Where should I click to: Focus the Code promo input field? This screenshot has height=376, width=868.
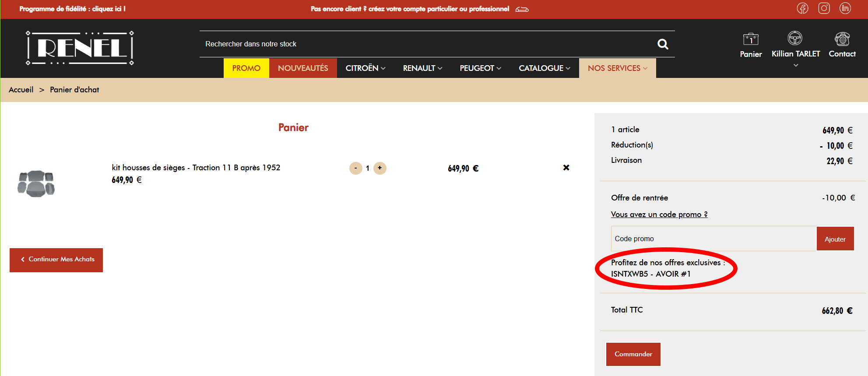(713, 239)
